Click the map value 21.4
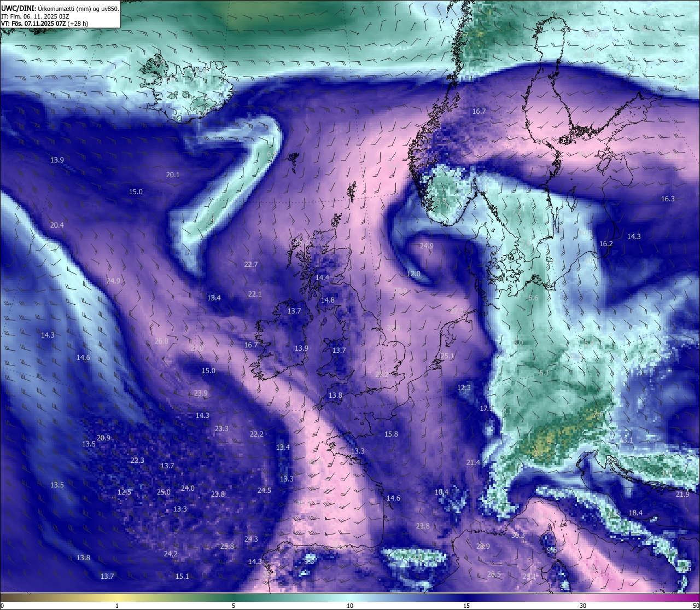 [x=473, y=463]
